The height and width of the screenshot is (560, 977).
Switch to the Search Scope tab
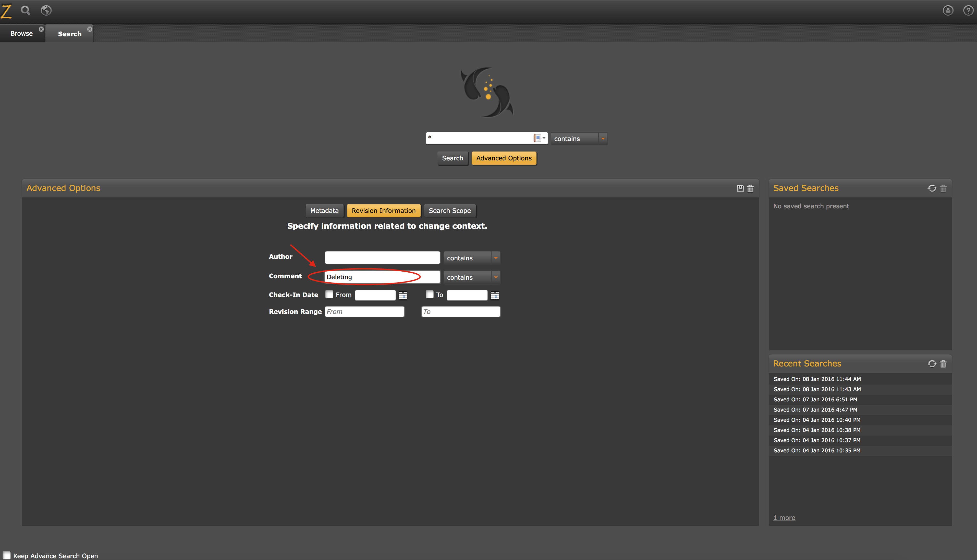point(450,211)
